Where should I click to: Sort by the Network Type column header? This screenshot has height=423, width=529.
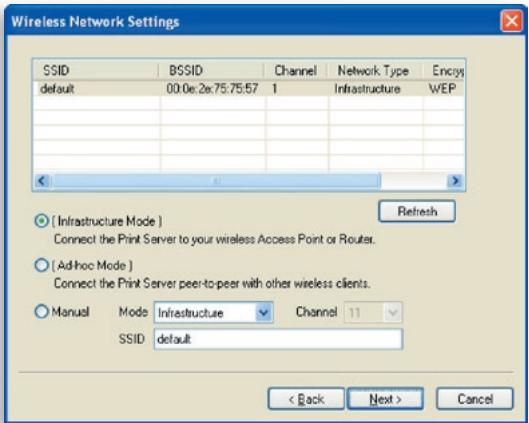[x=374, y=70]
